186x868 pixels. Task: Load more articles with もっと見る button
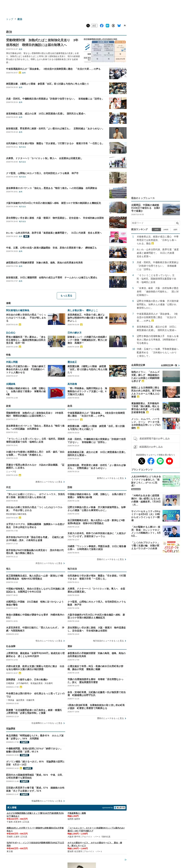point(66,296)
